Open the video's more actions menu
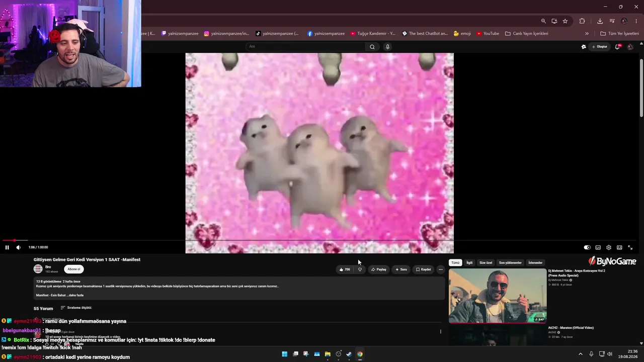644x362 pixels. (x=441, y=269)
